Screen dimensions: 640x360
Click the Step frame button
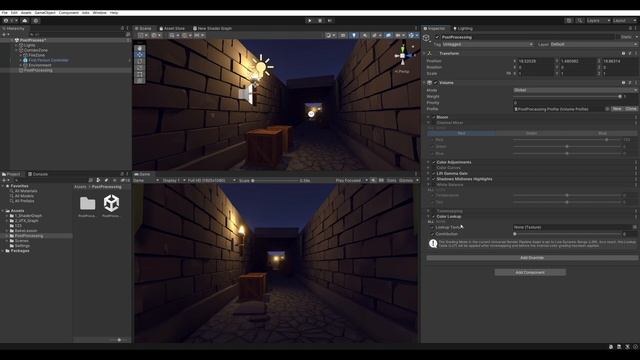click(x=330, y=20)
